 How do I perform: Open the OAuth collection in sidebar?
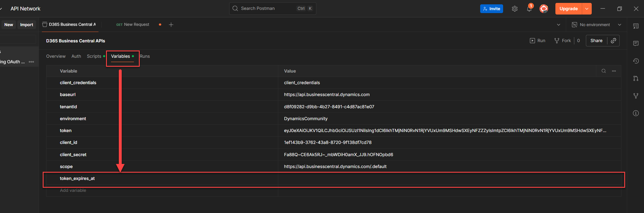point(13,62)
